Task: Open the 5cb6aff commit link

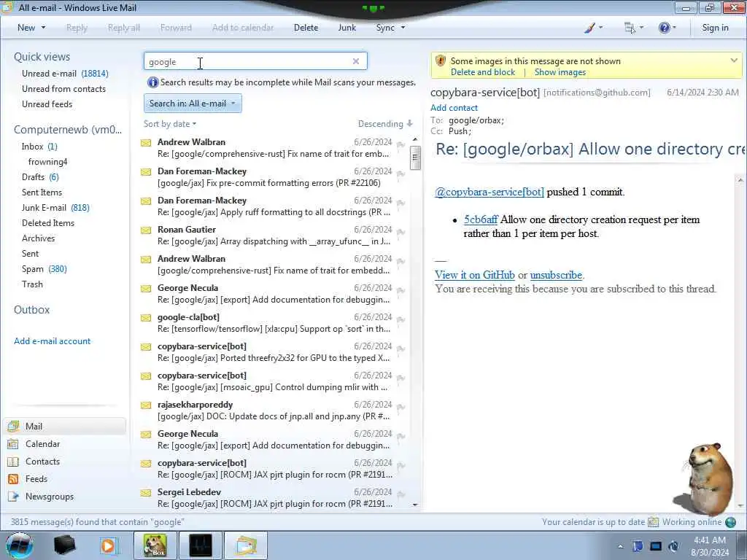Action: pos(481,219)
